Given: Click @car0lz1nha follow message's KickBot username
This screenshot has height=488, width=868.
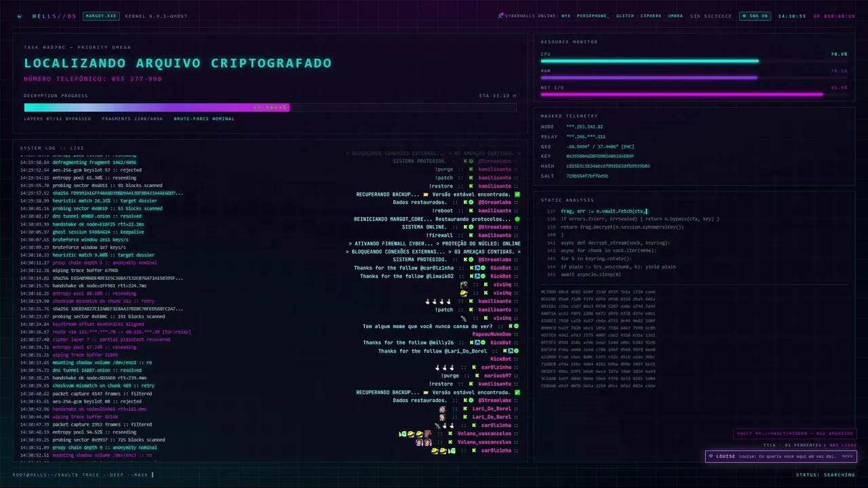Looking at the screenshot, I should click(500, 268).
